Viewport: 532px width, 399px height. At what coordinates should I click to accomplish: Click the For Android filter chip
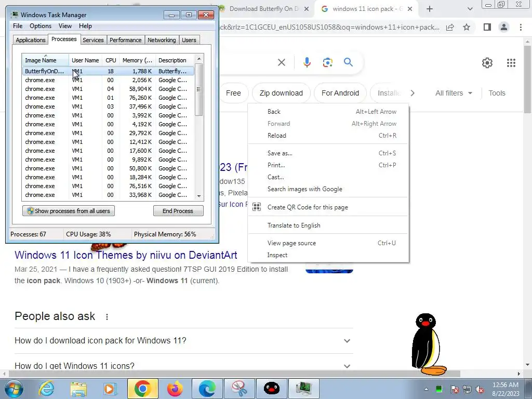tap(340, 93)
